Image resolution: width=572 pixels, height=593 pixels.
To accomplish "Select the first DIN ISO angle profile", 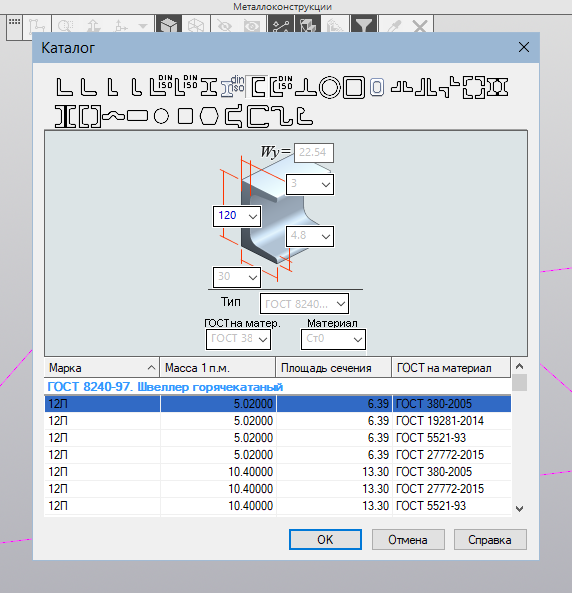I will [x=161, y=87].
